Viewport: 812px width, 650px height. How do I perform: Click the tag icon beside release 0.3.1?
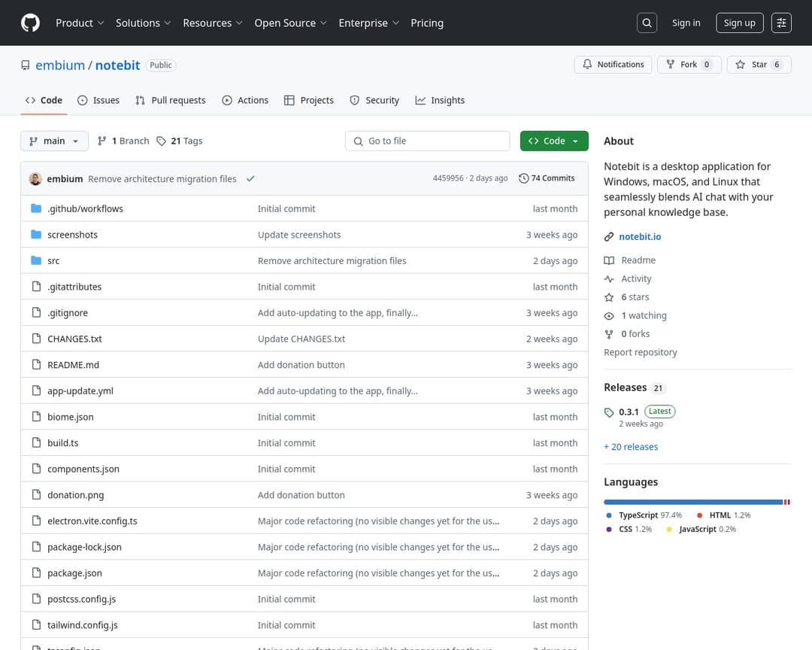(609, 412)
